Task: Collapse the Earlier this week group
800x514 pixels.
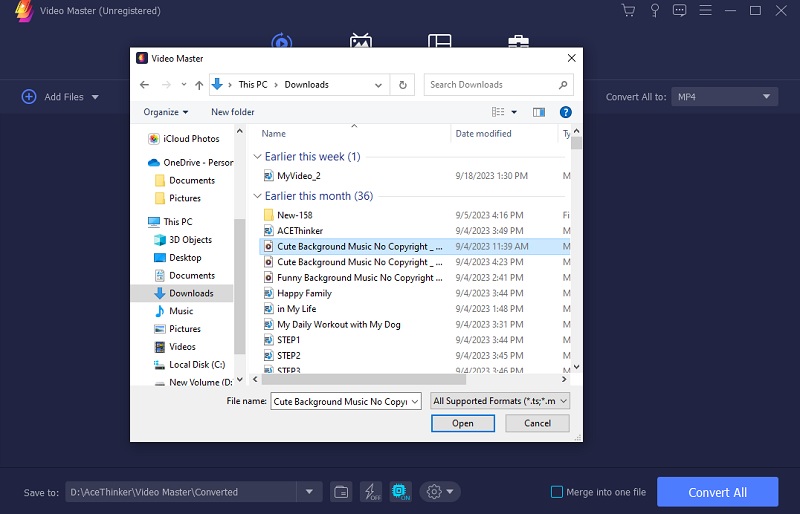Action: 258,157
